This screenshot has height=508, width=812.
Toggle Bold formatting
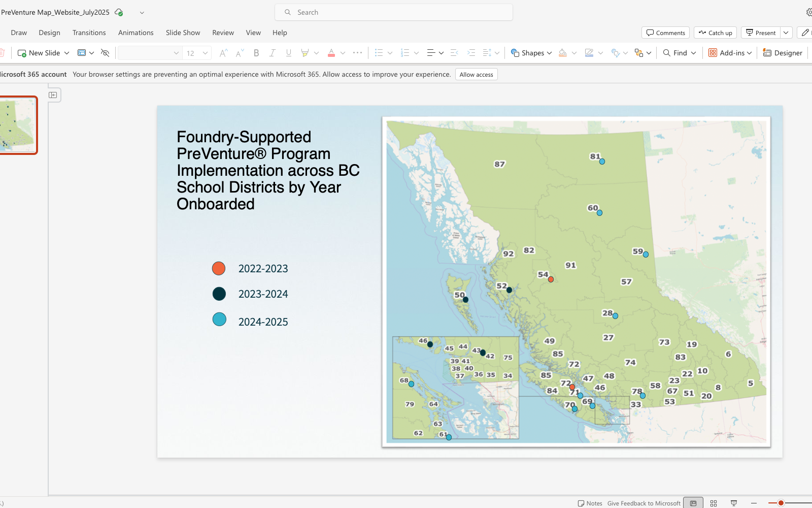256,53
